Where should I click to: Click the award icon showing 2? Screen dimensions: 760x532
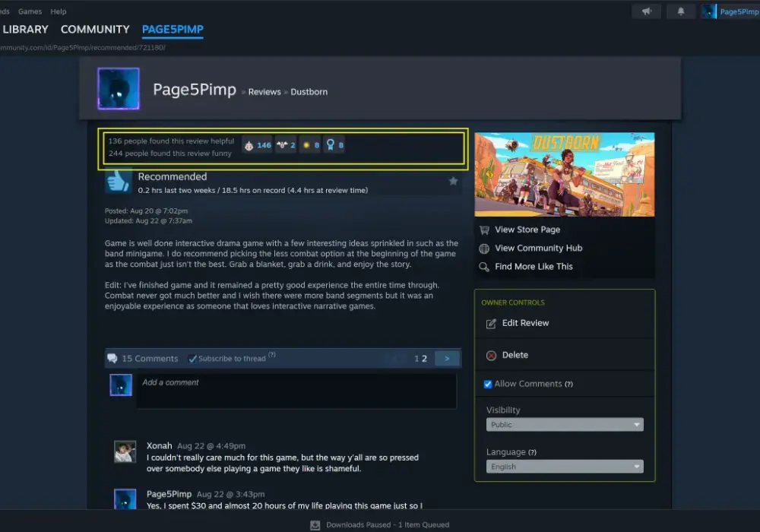[x=286, y=145]
